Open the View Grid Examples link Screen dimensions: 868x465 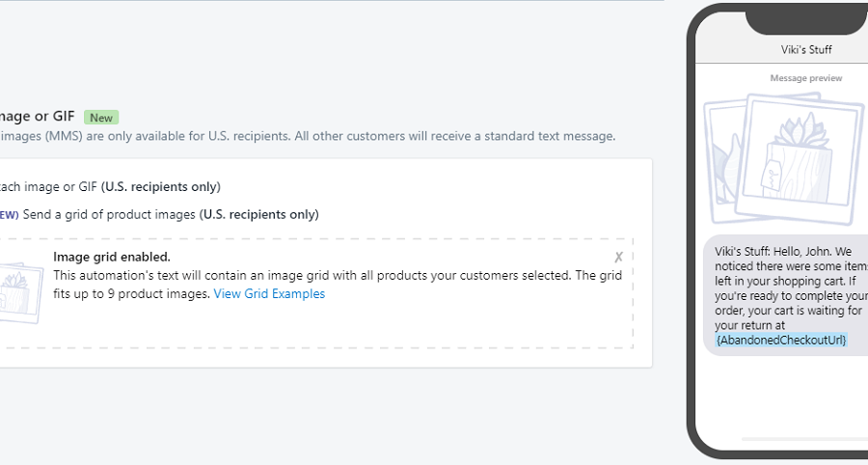(x=269, y=294)
